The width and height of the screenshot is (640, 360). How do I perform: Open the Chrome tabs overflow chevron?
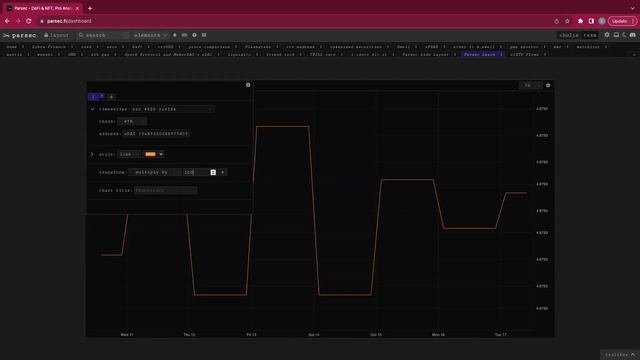pos(632,8)
